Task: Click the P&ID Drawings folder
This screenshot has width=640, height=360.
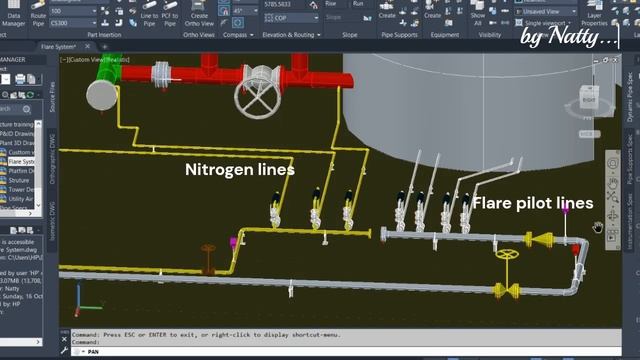Action: [x=17, y=133]
